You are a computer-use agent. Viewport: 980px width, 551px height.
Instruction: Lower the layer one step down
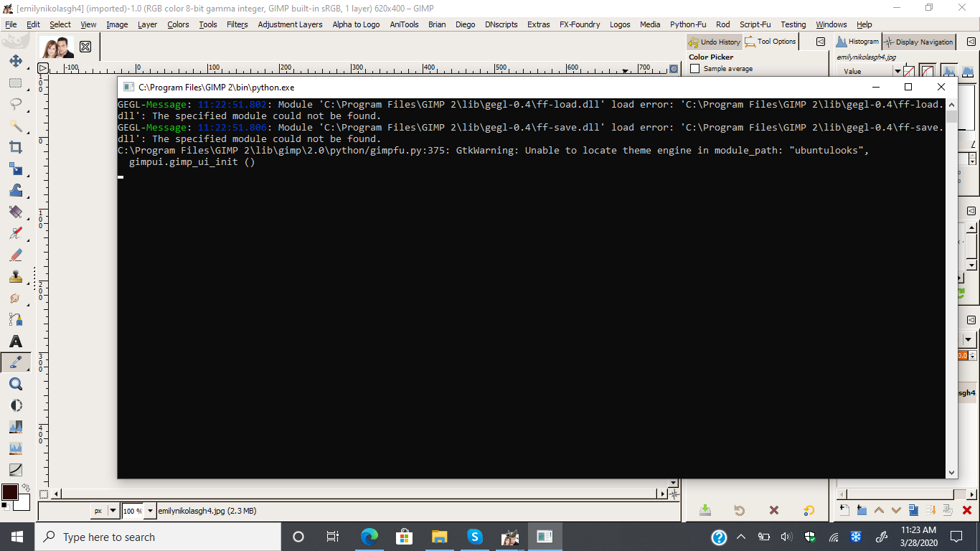(896, 510)
